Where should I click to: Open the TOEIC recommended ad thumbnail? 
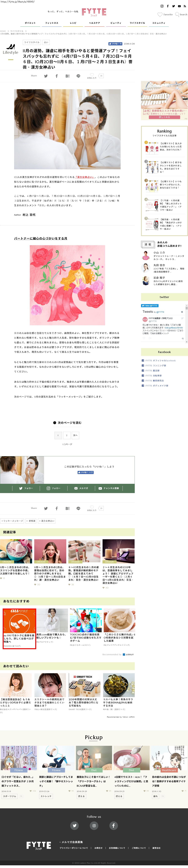(x=86, y=620)
